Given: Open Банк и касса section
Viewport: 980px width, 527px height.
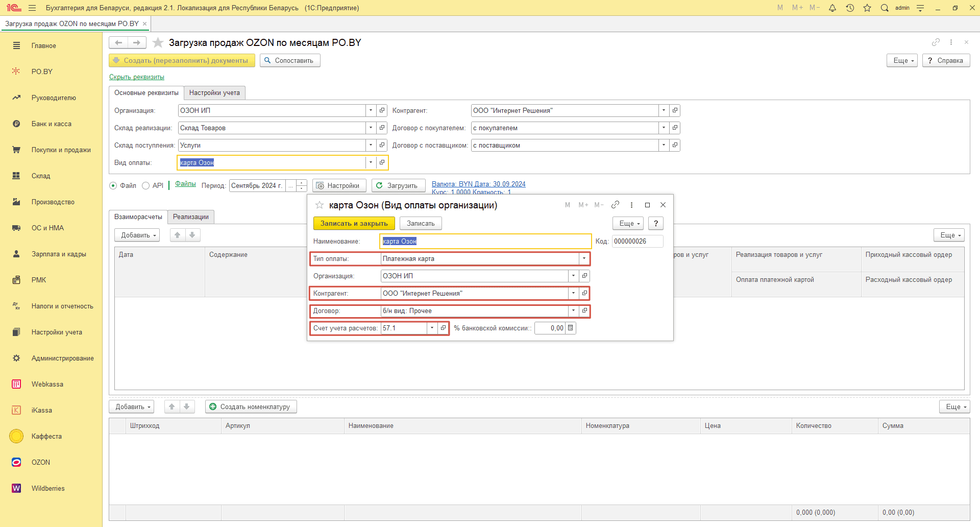Looking at the screenshot, I should (x=52, y=124).
